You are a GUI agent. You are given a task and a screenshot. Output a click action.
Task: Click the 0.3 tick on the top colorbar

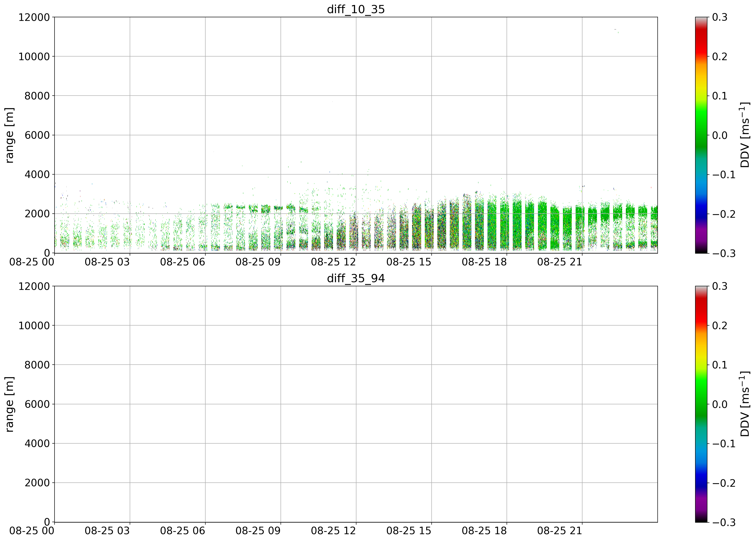click(x=720, y=17)
